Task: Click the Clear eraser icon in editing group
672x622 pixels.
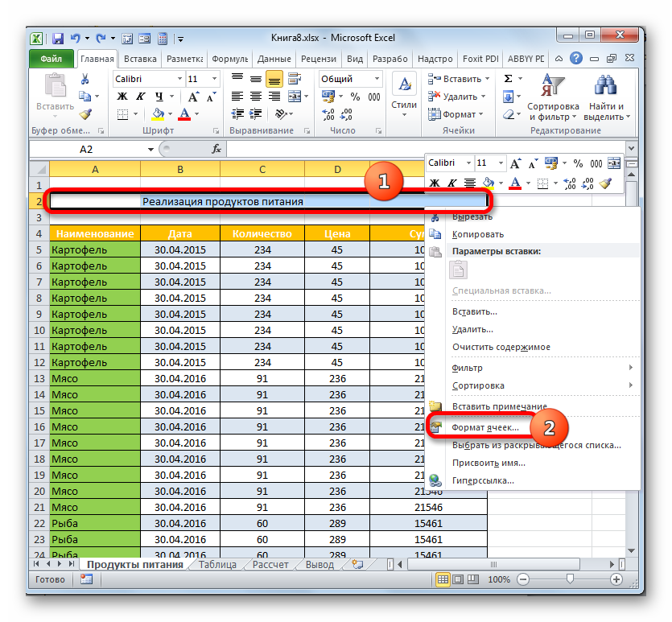Action: [x=509, y=114]
